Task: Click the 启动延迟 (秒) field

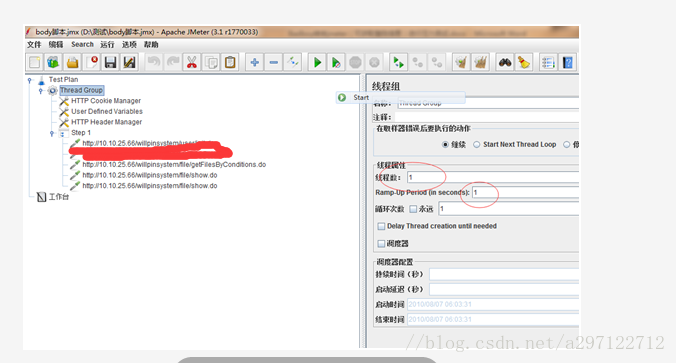Action: coord(504,289)
